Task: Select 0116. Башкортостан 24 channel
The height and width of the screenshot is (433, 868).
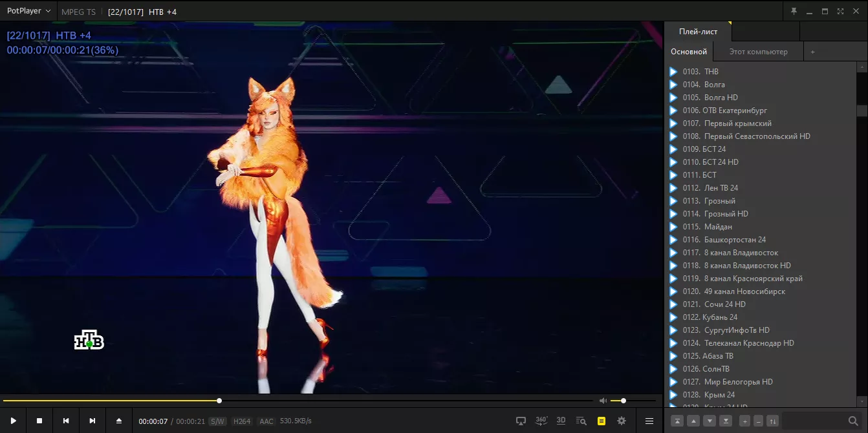Action: [760, 240]
